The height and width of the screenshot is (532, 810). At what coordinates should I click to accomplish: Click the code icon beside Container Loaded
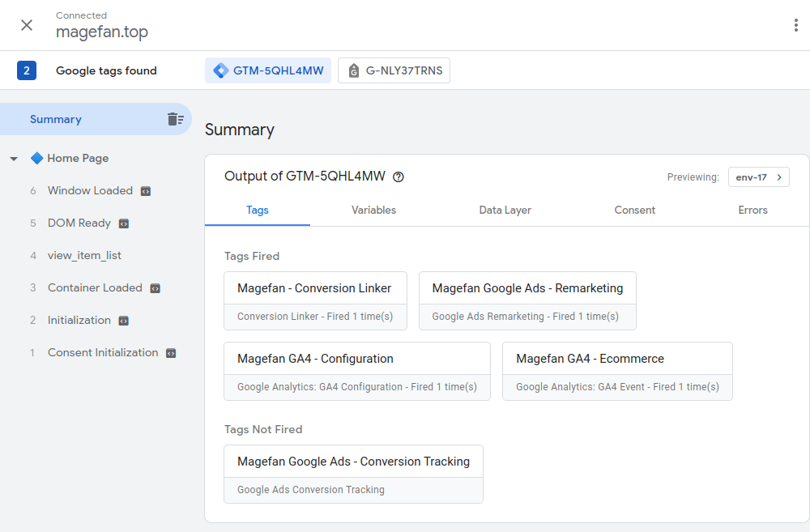155,289
